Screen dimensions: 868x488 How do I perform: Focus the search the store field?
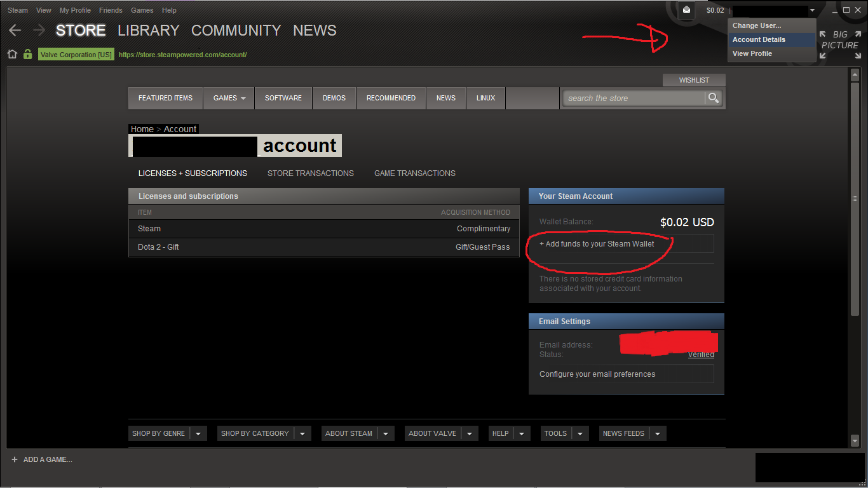click(634, 98)
